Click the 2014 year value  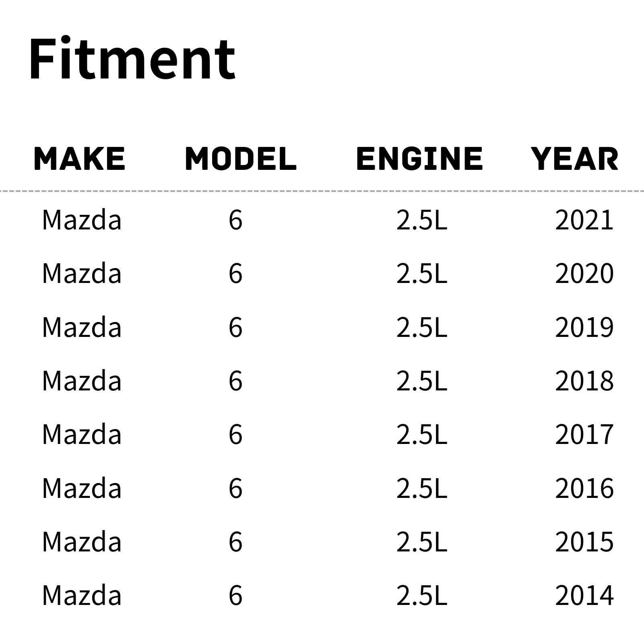point(584,595)
